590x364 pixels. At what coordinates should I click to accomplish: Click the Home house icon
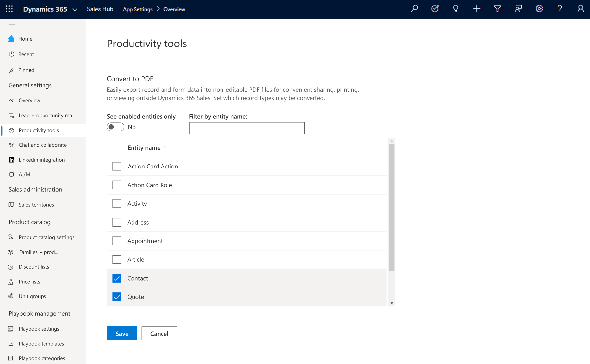click(x=11, y=39)
